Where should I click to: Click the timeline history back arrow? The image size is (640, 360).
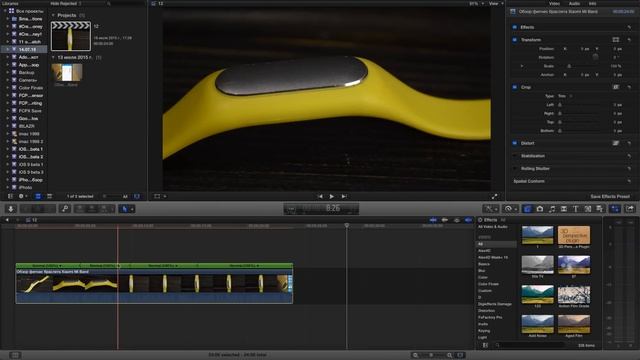click(7, 220)
